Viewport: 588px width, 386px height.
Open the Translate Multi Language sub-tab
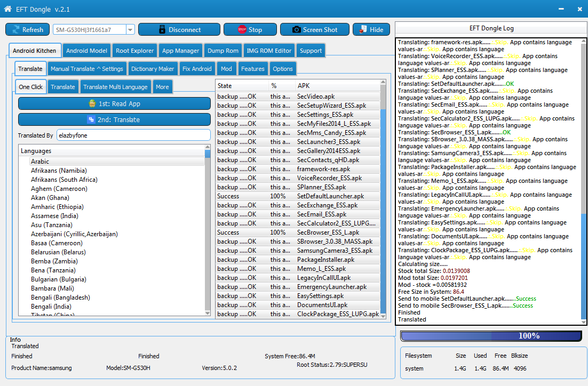115,86
